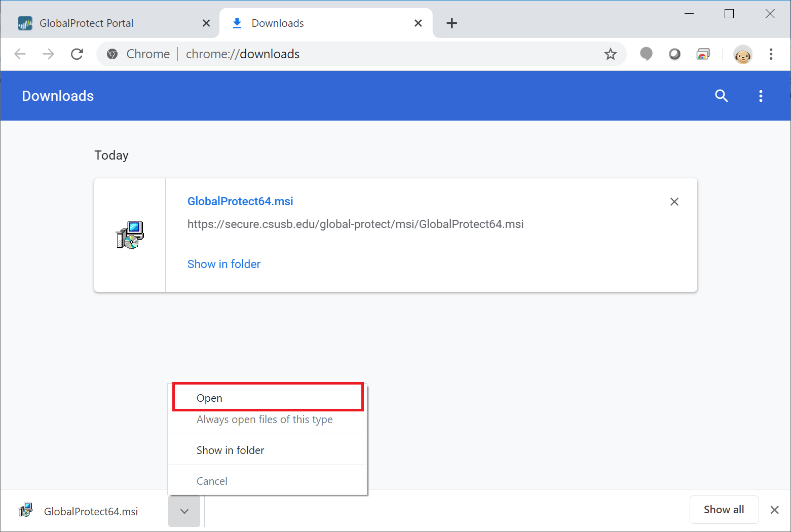Click Show in folder for the download
This screenshot has width=791, height=532.
(x=224, y=264)
